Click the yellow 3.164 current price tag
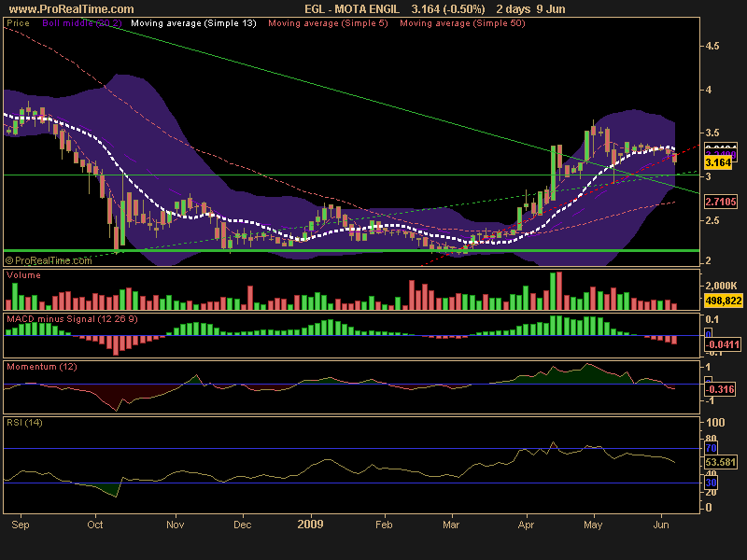Screen dimensions: 747x560 point(719,162)
